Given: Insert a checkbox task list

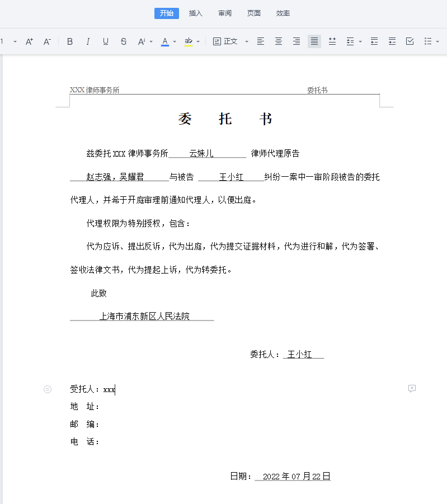Looking at the screenshot, I should coord(410,41).
